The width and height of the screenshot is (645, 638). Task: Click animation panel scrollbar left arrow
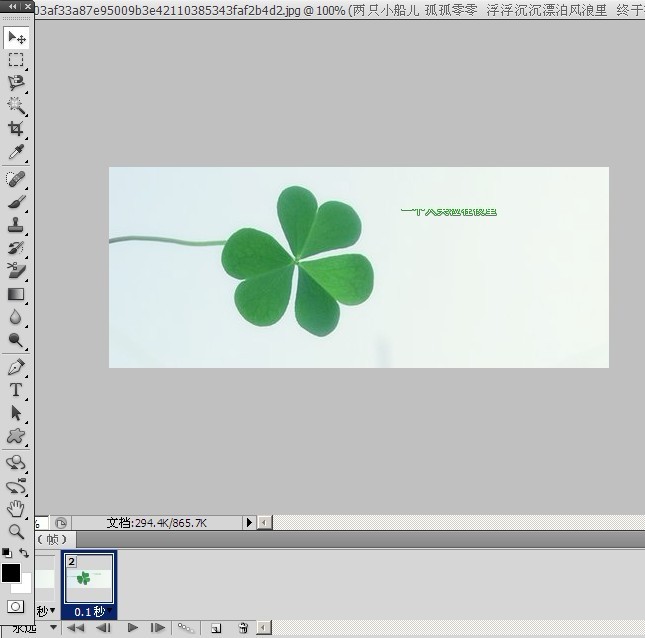[x=264, y=628]
